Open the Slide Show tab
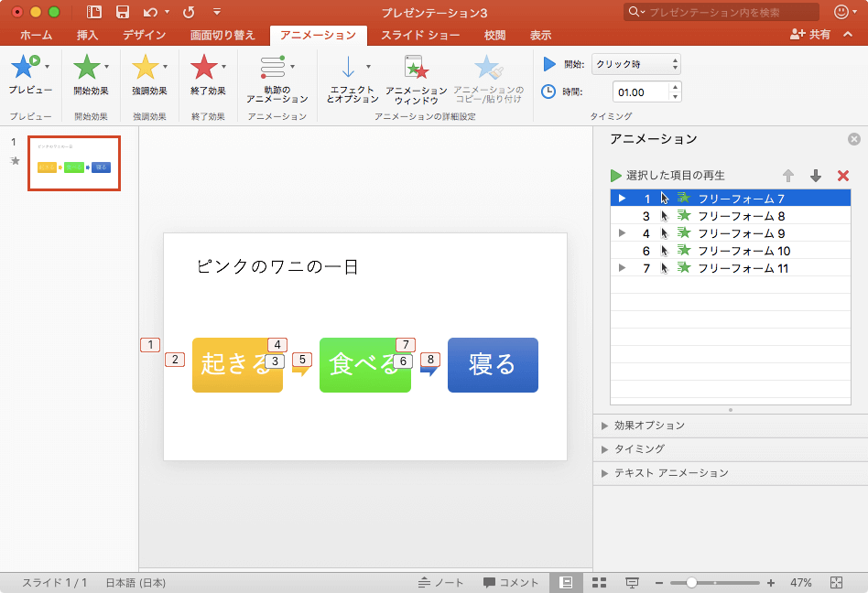 420,35
